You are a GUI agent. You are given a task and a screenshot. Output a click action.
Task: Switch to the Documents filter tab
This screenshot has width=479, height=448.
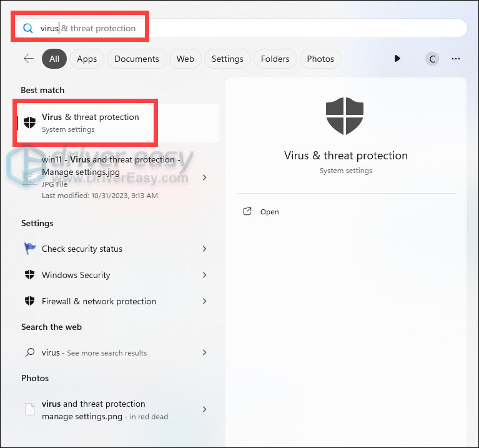[137, 59]
